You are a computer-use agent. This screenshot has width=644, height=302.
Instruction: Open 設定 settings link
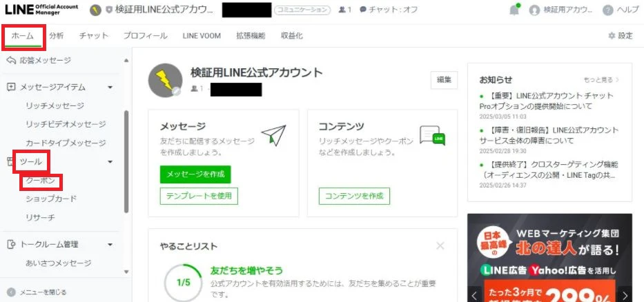(x=621, y=36)
